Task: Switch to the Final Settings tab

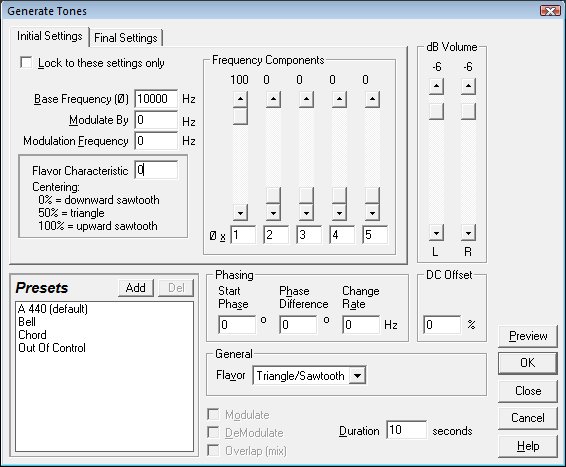Action: pyautogui.click(x=126, y=38)
